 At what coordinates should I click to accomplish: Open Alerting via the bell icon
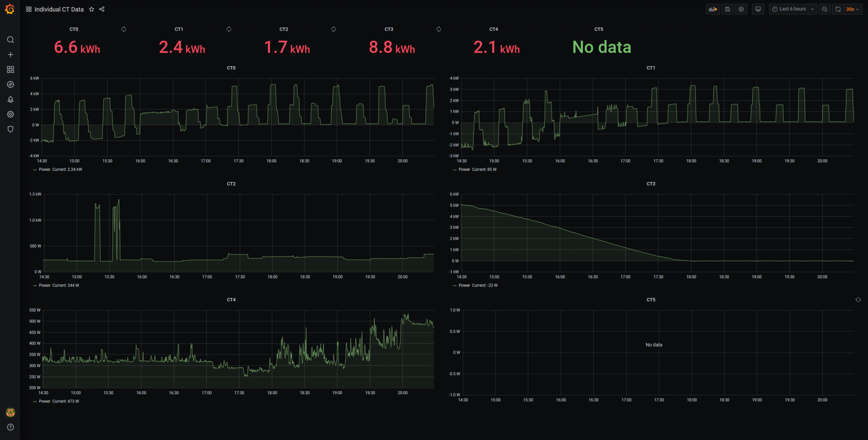click(11, 99)
